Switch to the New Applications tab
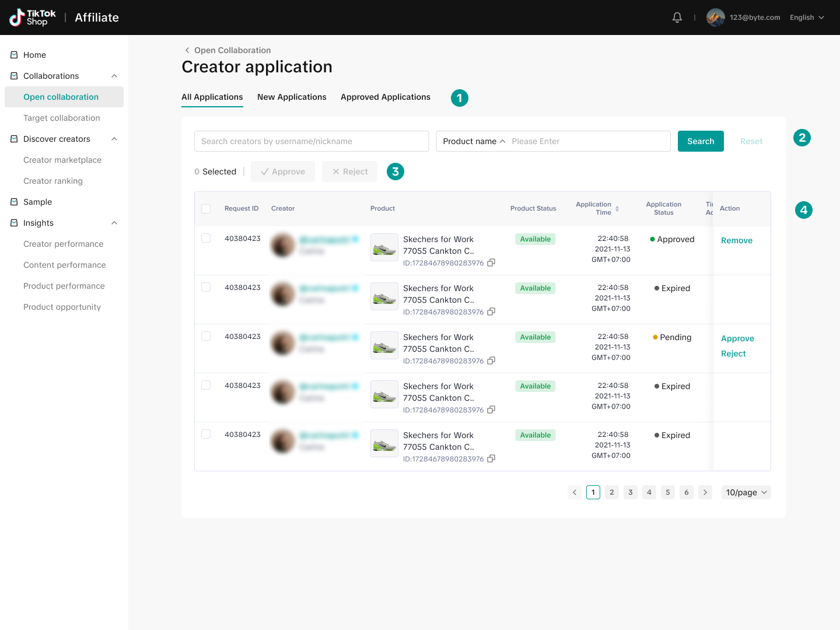The width and height of the screenshot is (840, 630). pos(292,97)
